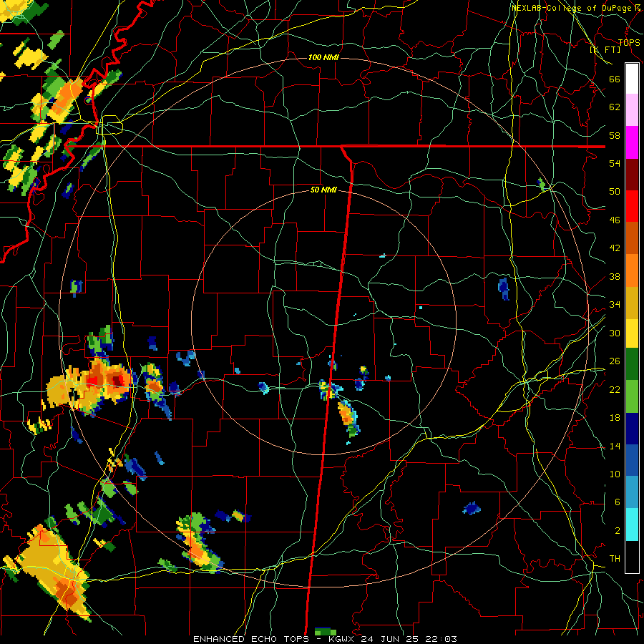Click the legend value 34
The image size is (644, 644).
(615, 305)
